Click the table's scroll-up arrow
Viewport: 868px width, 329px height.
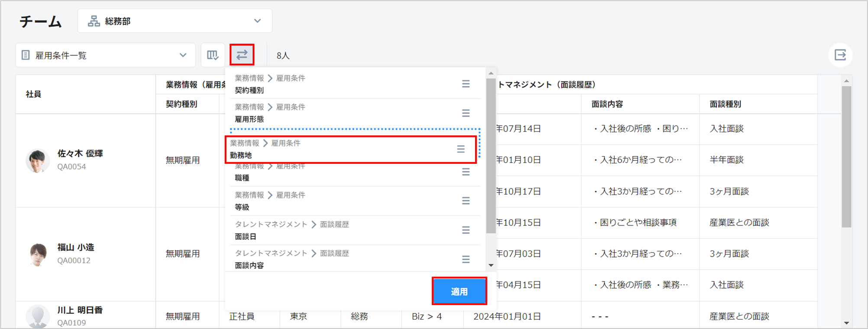click(x=846, y=81)
